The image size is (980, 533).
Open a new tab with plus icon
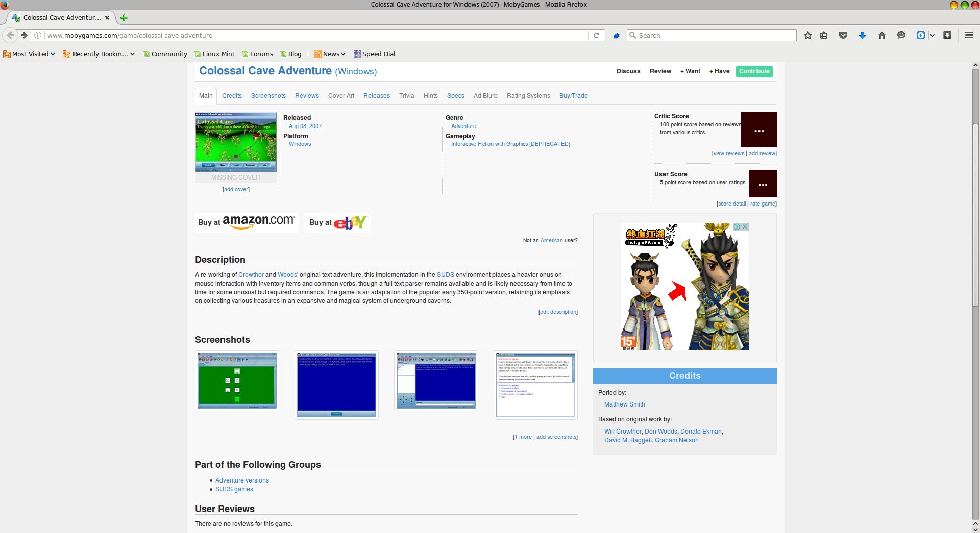pyautogui.click(x=124, y=18)
